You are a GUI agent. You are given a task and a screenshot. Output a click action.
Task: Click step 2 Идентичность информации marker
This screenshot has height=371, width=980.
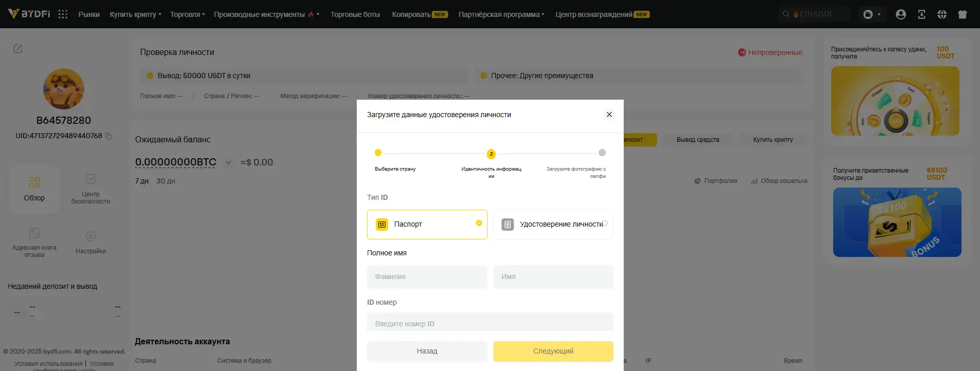(x=491, y=154)
